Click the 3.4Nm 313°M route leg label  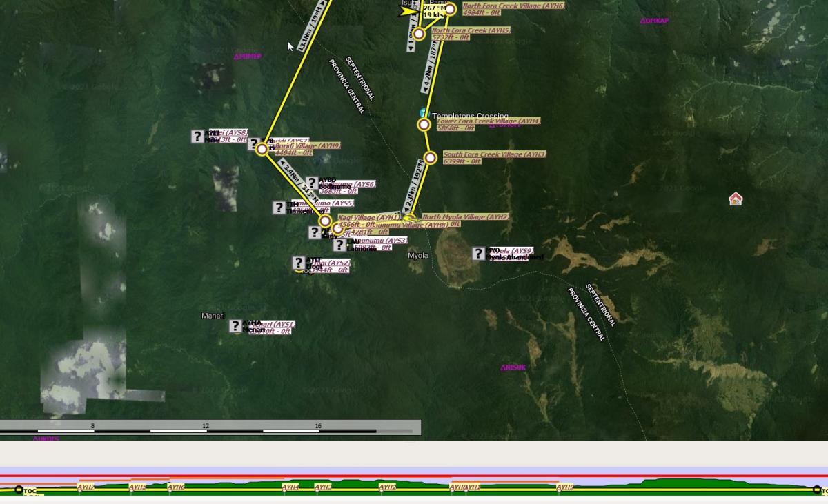click(x=299, y=179)
